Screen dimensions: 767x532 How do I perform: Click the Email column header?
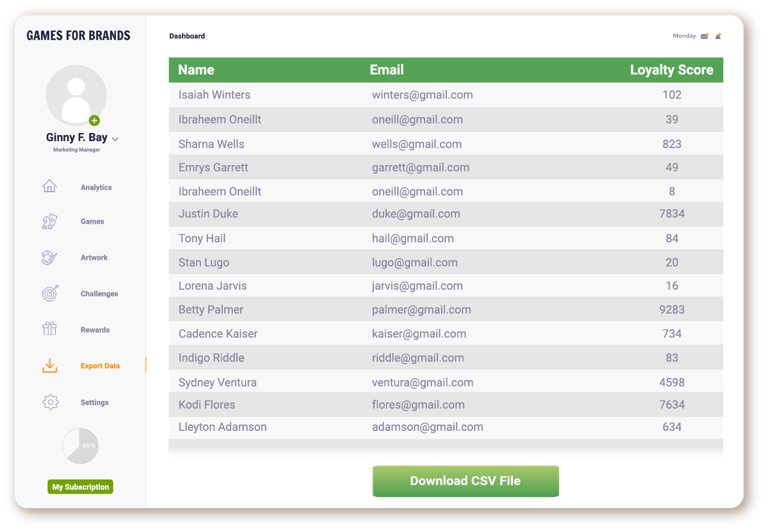387,70
